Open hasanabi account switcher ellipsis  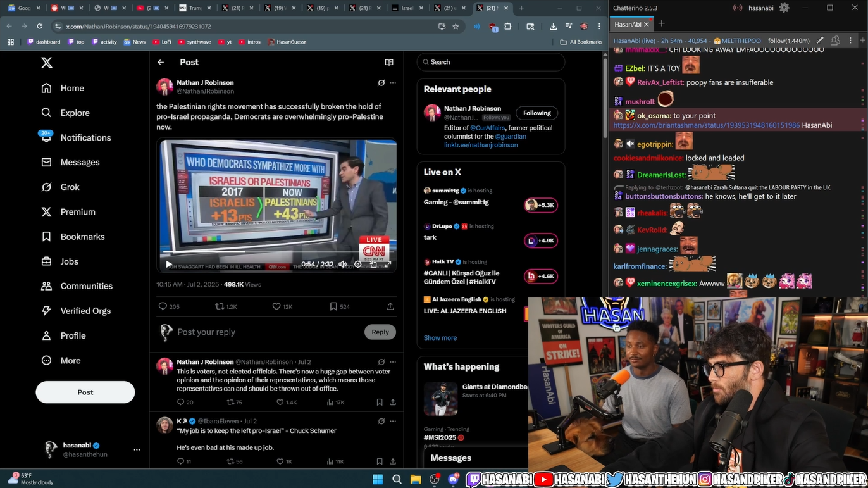[137, 449]
